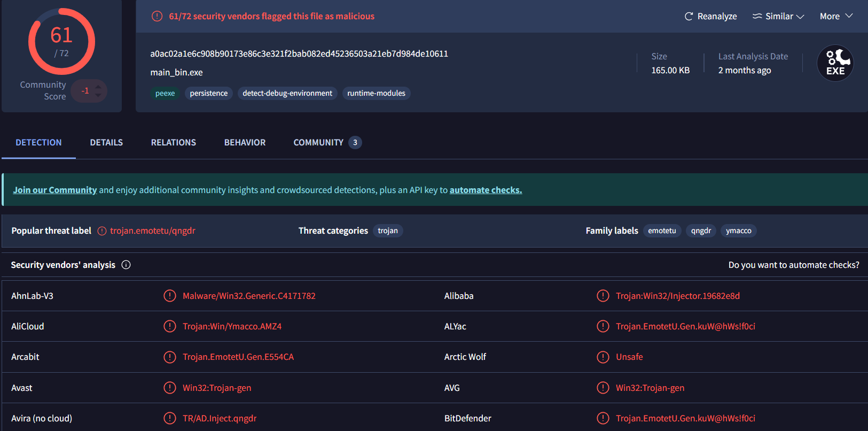Click the alert icon next to trojan.emotetu/qngdr
The width and height of the screenshot is (868, 431).
(x=102, y=231)
